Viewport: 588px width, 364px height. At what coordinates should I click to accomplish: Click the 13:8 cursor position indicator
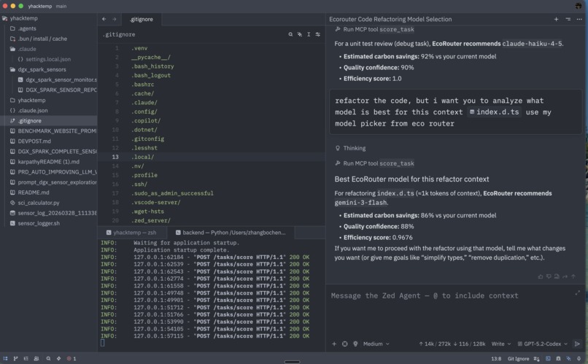[496, 359]
